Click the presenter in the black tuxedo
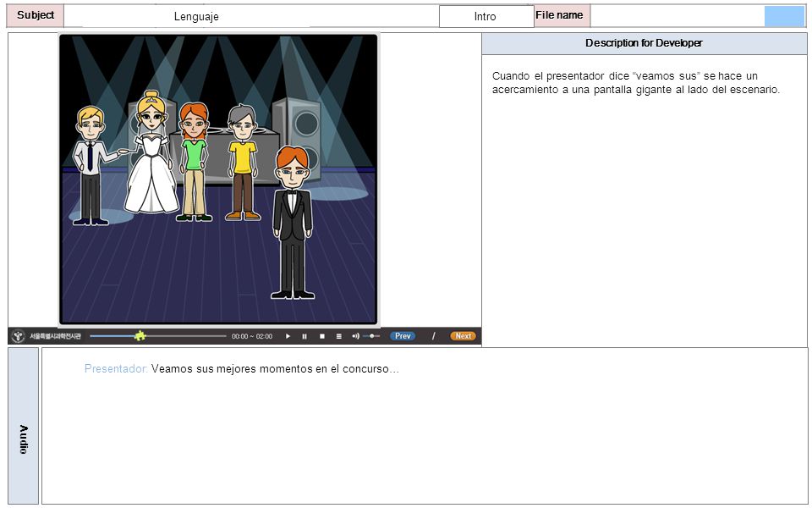 (x=293, y=223)
